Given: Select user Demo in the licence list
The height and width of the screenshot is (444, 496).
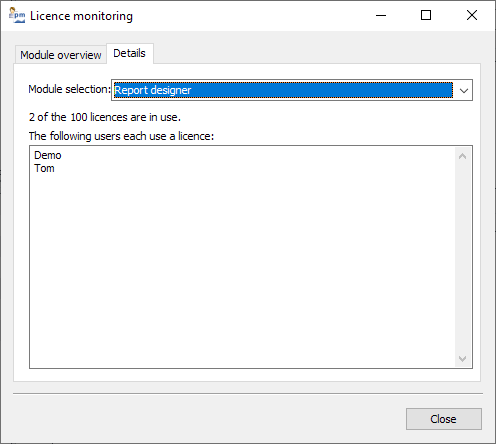Looking at the screenshot, I should (48, 155).
